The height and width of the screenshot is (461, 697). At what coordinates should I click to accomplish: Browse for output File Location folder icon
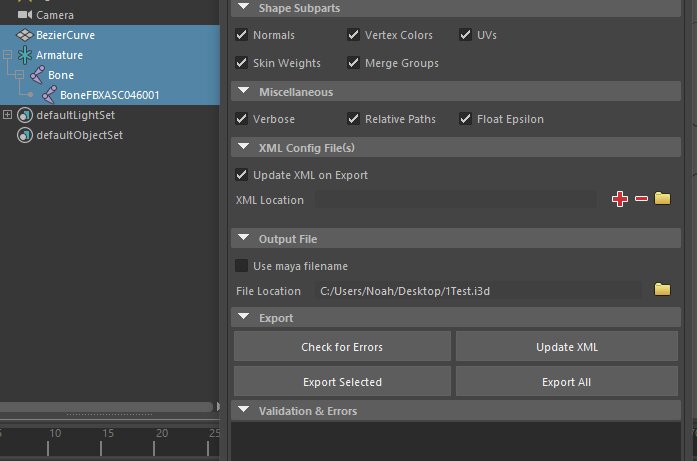[x=662, y=290]
